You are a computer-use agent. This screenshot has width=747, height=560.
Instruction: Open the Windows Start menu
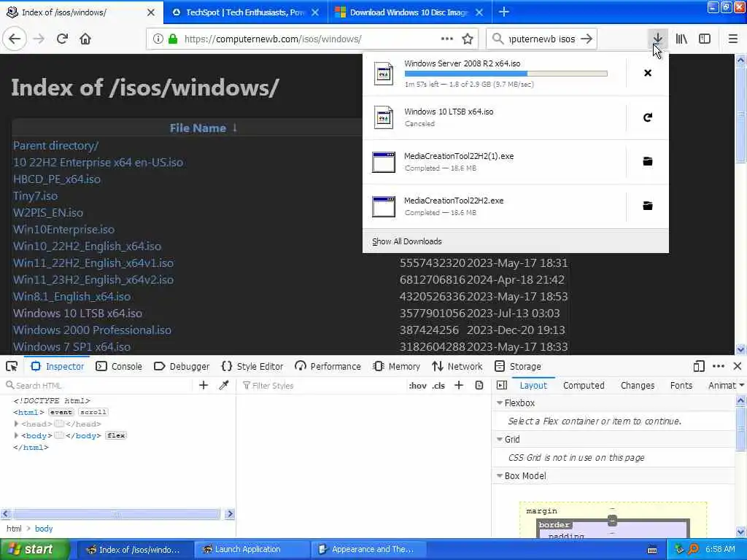tap(34, 550)
